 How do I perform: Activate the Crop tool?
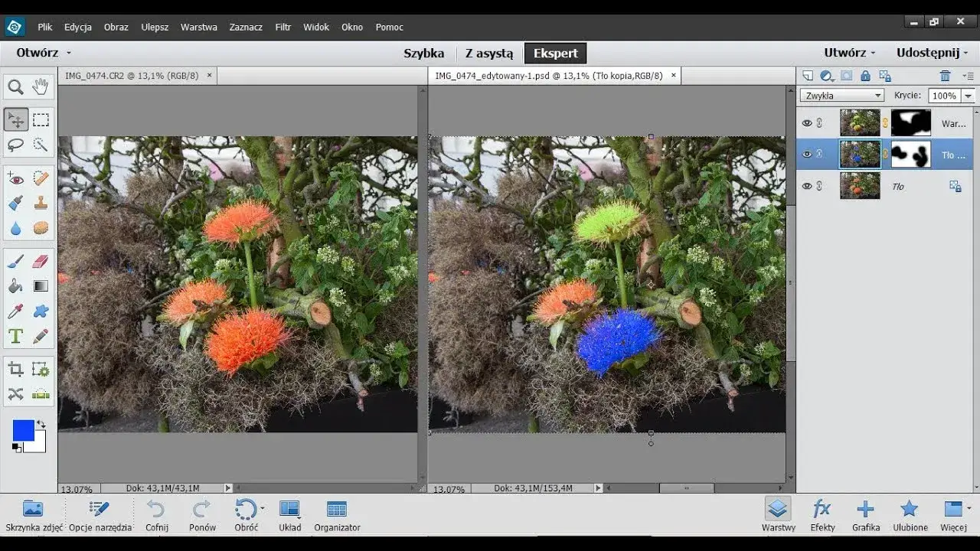coord(15,370)
